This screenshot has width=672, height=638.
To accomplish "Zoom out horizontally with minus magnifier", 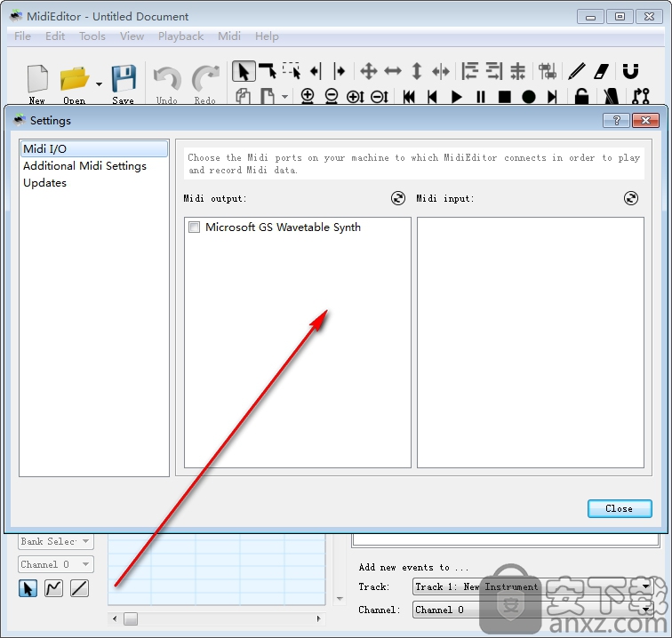I will (332, 96).
